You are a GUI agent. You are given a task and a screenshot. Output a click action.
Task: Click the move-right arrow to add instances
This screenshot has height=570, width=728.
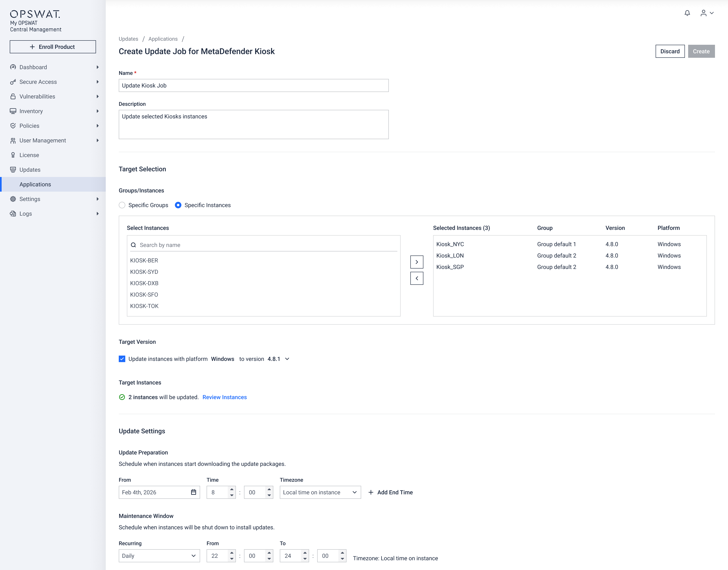(416, 262)
